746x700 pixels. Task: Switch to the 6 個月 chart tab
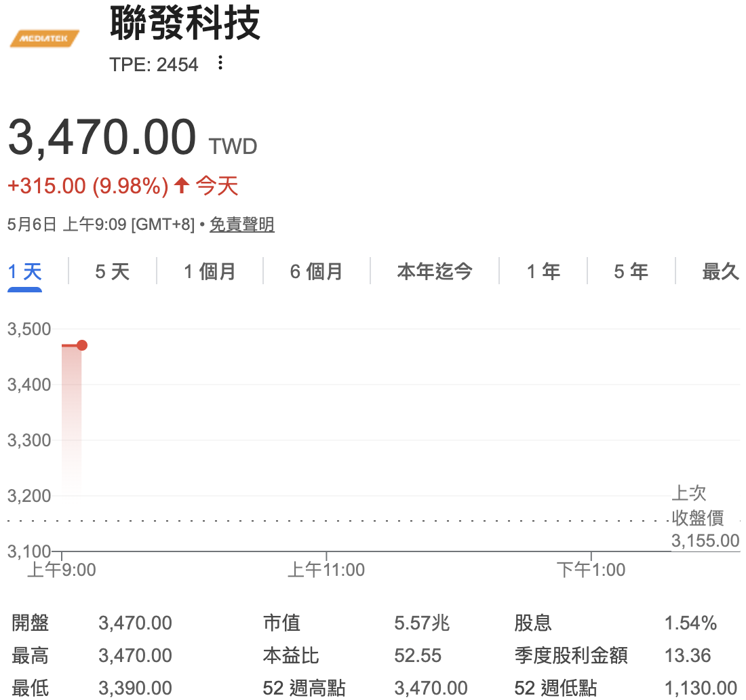click(317, 272)
